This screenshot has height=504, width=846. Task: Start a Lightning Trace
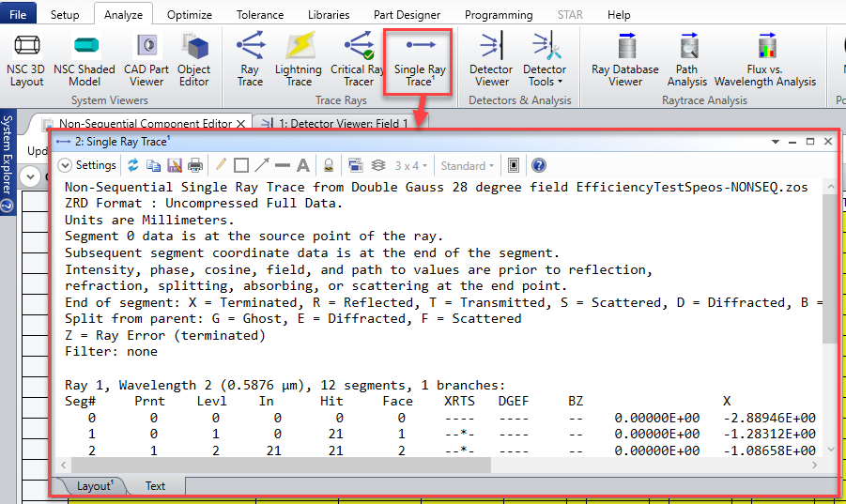point(299,60)
